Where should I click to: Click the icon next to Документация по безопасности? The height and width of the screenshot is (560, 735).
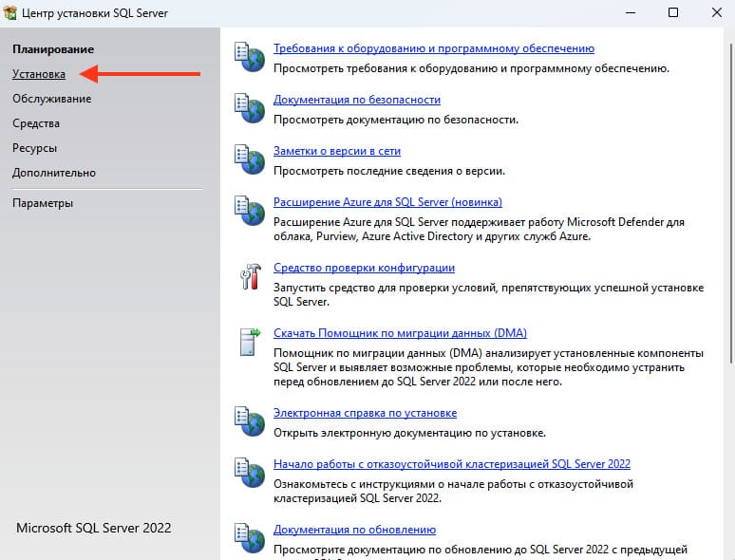pos(250,108)
